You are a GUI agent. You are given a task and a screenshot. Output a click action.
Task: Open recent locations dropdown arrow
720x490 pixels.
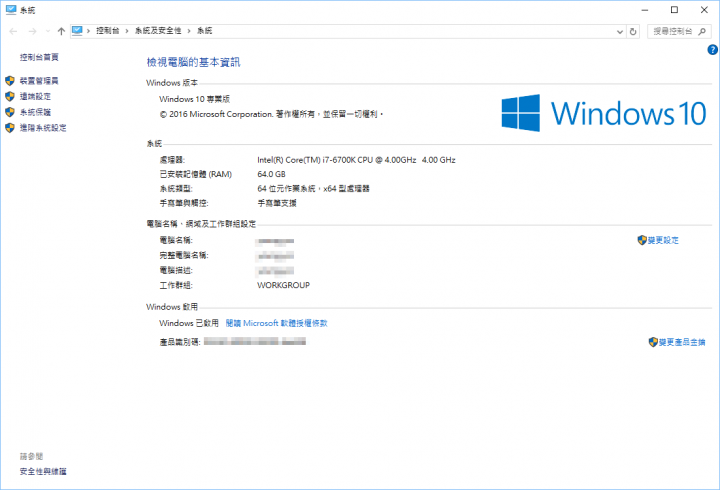[x=48, y=31]
